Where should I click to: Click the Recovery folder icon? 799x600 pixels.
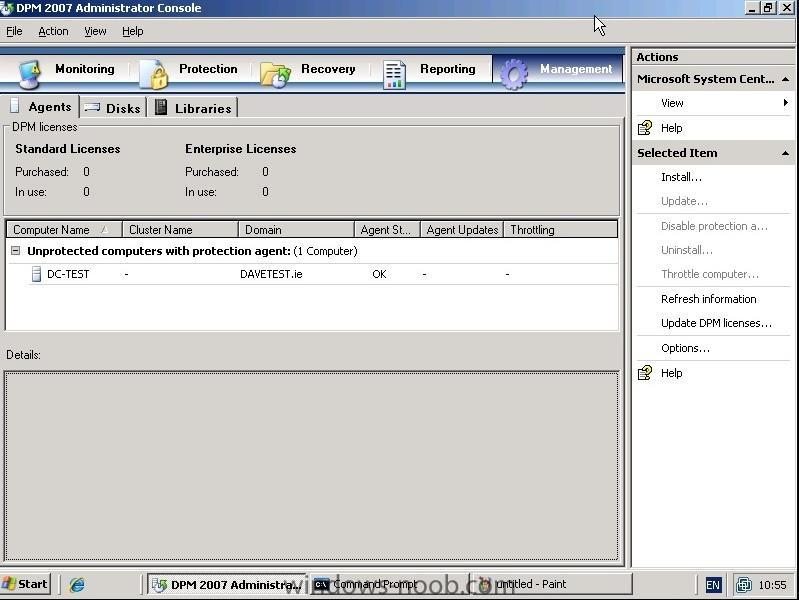[x=275, y=75]
